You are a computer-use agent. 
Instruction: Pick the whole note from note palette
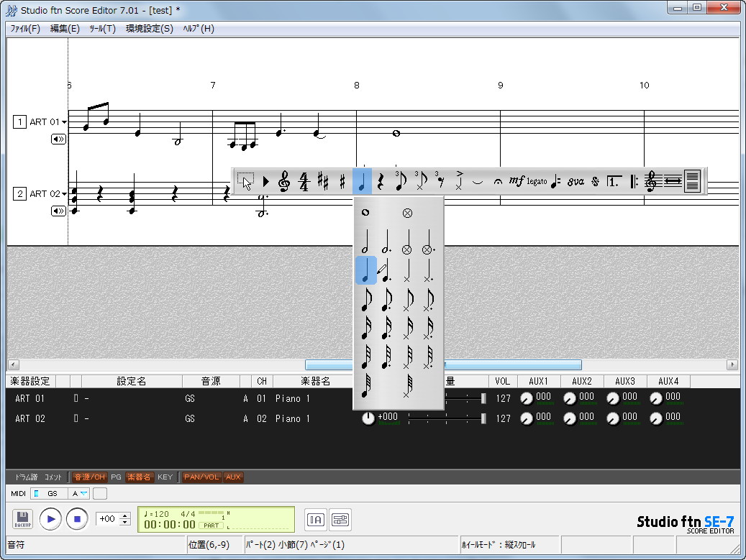(x=365, y=212)
